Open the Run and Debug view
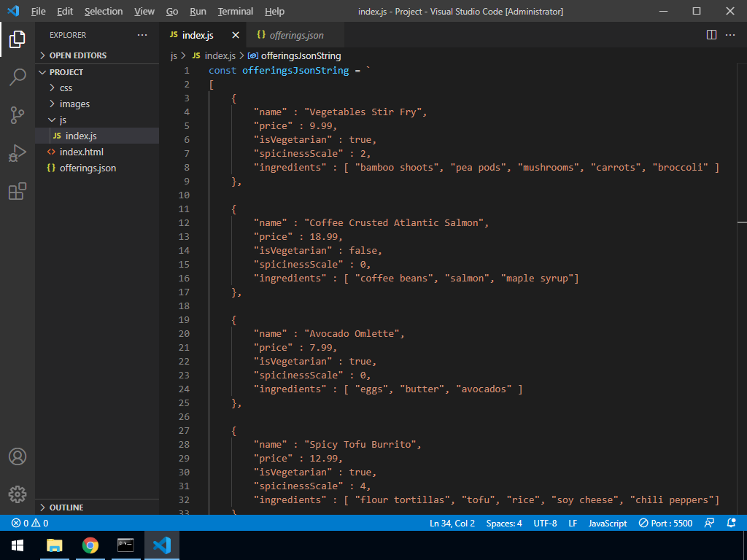This screenshot has width=747, height=560. point(18,153)
